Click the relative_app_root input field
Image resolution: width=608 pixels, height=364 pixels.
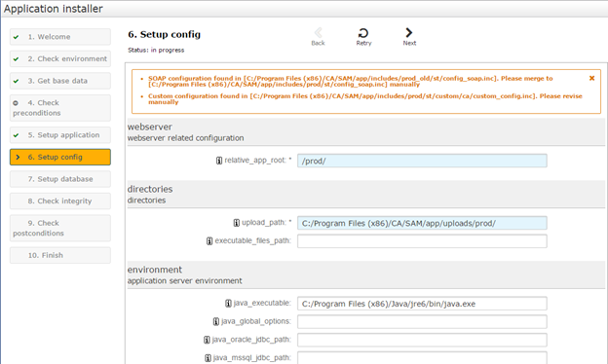422,161
